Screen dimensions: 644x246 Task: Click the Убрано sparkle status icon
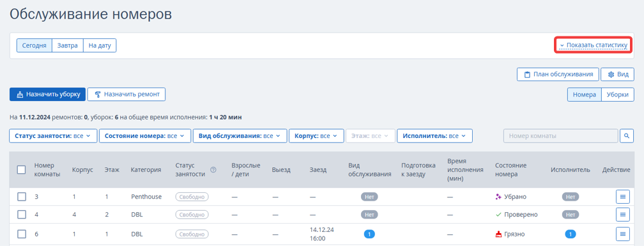(x=498, y=197)
